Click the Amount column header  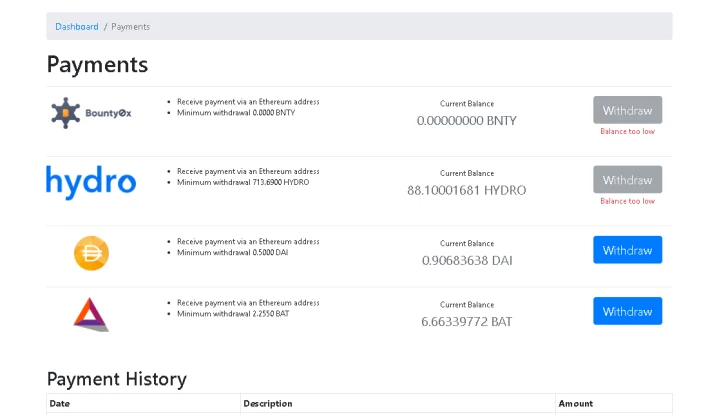tap(576, 404)
